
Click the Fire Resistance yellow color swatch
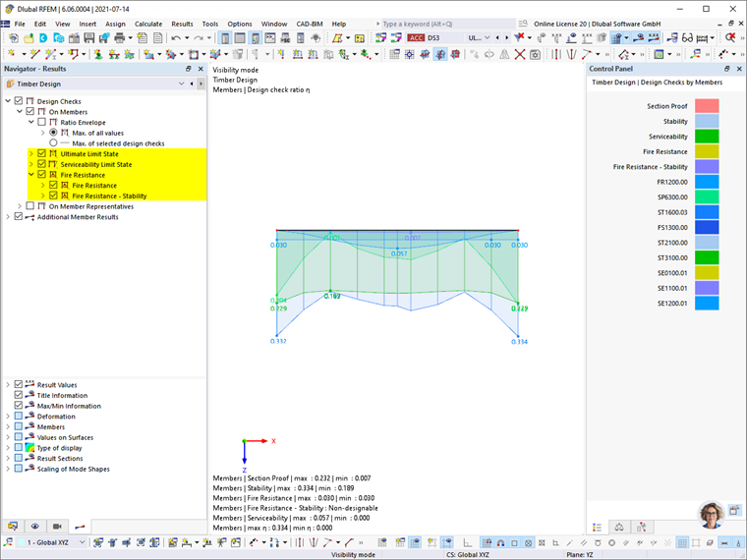point(707,151)
